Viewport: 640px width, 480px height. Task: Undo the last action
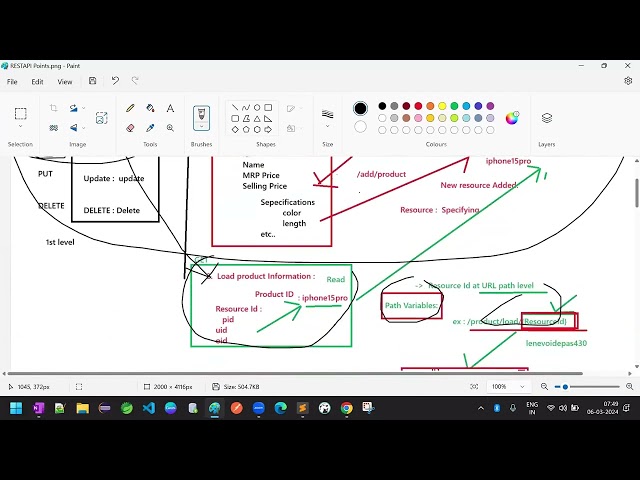click(x=115, y=81)
